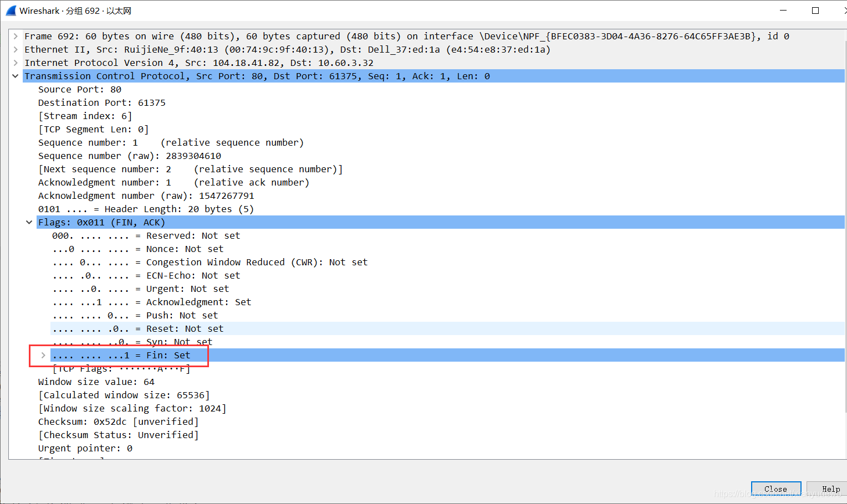Select Ethernet II RuijieNe source line
Viewport: 847px width, 504px height.
point(287,49)
